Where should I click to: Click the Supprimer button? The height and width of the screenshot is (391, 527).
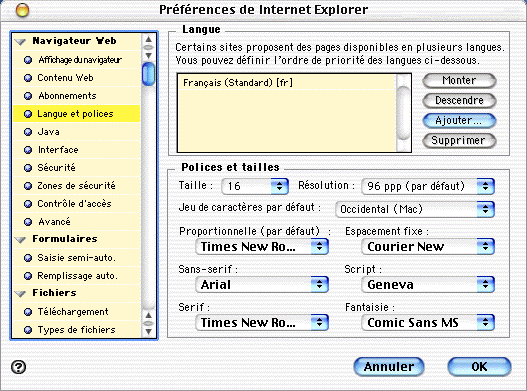(x=459, y=141)
